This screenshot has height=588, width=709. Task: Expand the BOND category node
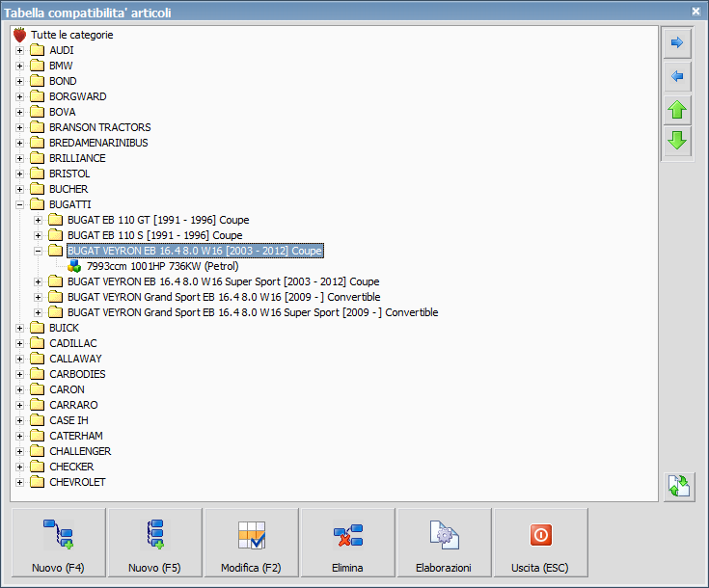click(19, 81)
